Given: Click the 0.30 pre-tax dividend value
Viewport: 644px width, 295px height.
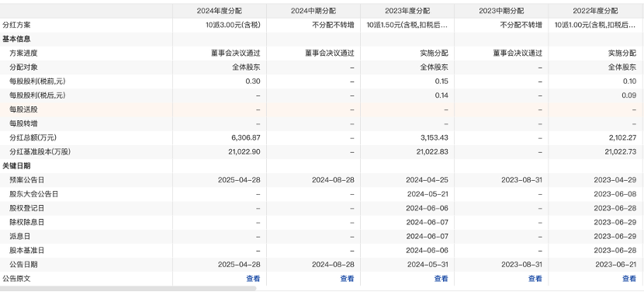Looking at the screenshot, I should (x=253, y=82).
